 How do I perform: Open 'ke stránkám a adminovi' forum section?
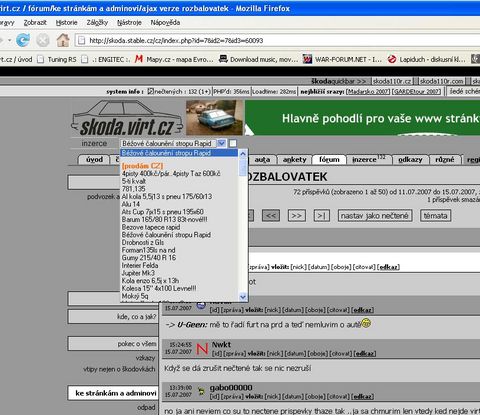pos(113,393)
